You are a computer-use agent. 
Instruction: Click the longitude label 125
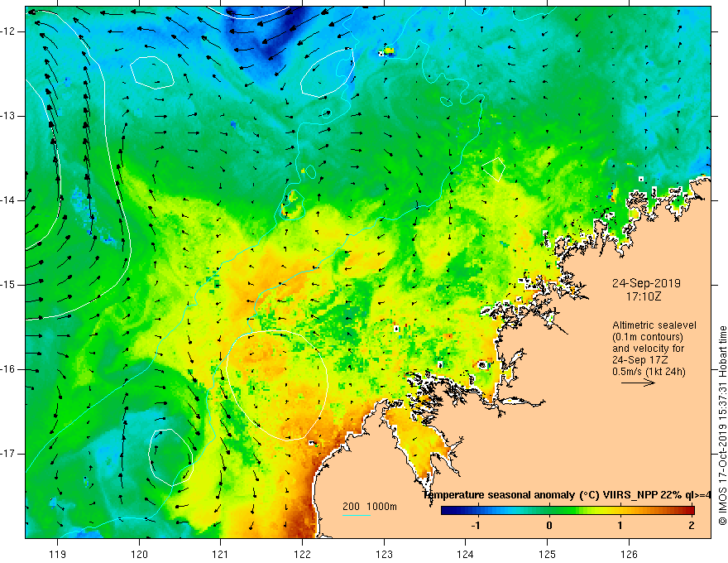coord(548,554)
